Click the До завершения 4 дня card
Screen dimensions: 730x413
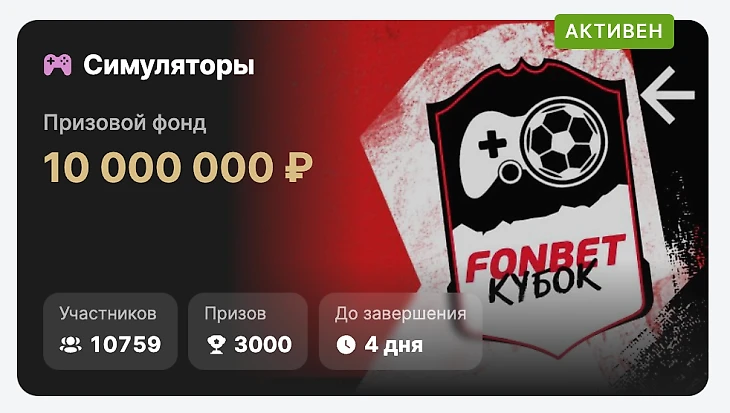pyautogui.click(x=400, y=331)
